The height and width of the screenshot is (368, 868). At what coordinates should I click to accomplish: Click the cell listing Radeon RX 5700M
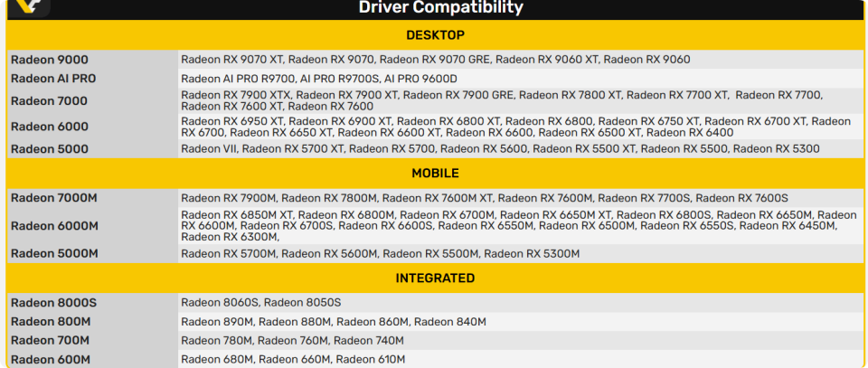[521, 253]
